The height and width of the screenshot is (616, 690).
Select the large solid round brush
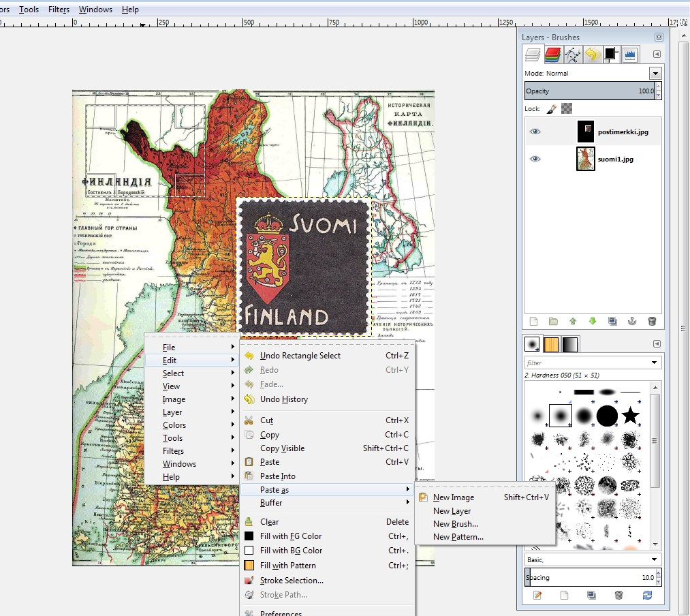pos(608,415)
